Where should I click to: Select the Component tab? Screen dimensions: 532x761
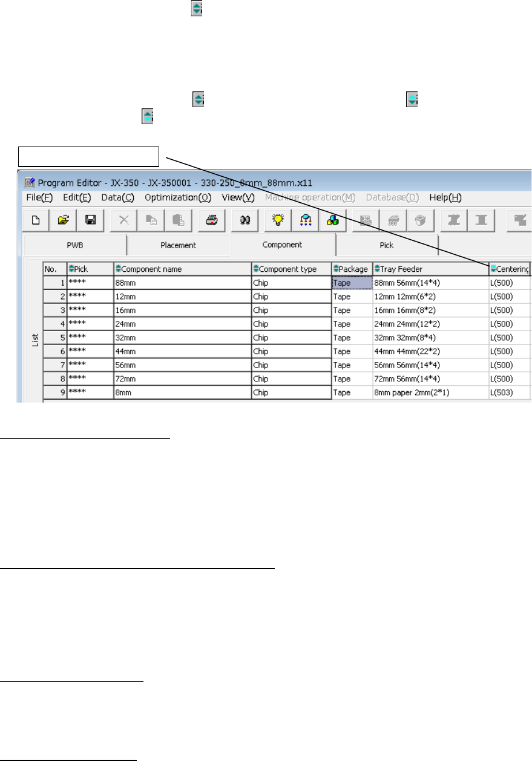[283, 245]
